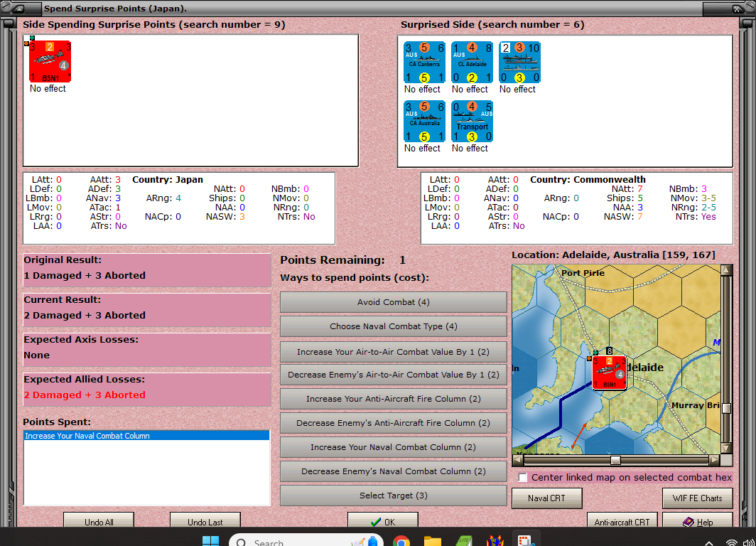This screenshot has height=546, width=756.
Task: Close the Spend Surprise Points window
Action: (x=737, y=9)
